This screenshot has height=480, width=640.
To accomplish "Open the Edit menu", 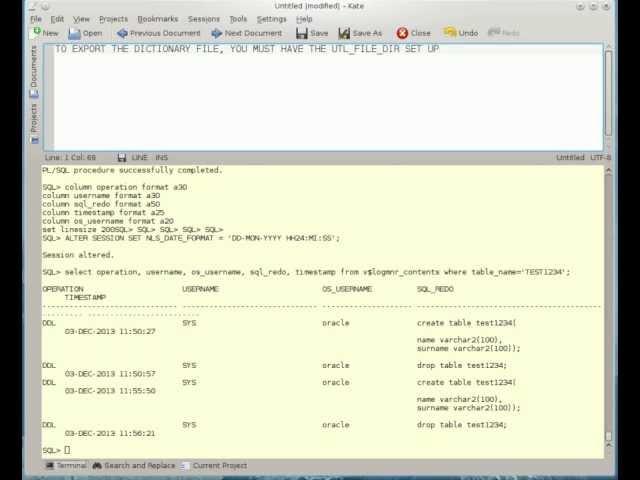I will click(x=57, y=19).
